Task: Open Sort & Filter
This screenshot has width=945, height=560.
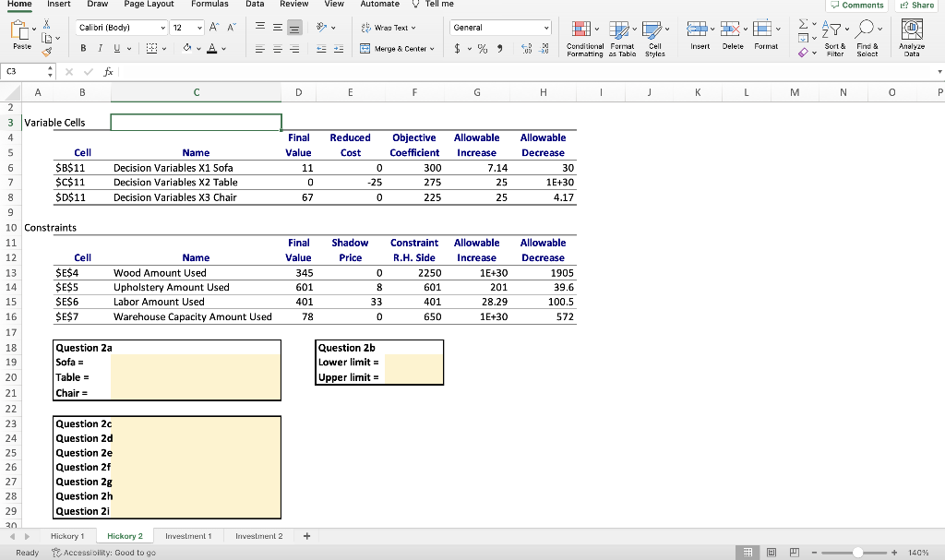Action: 835,38
